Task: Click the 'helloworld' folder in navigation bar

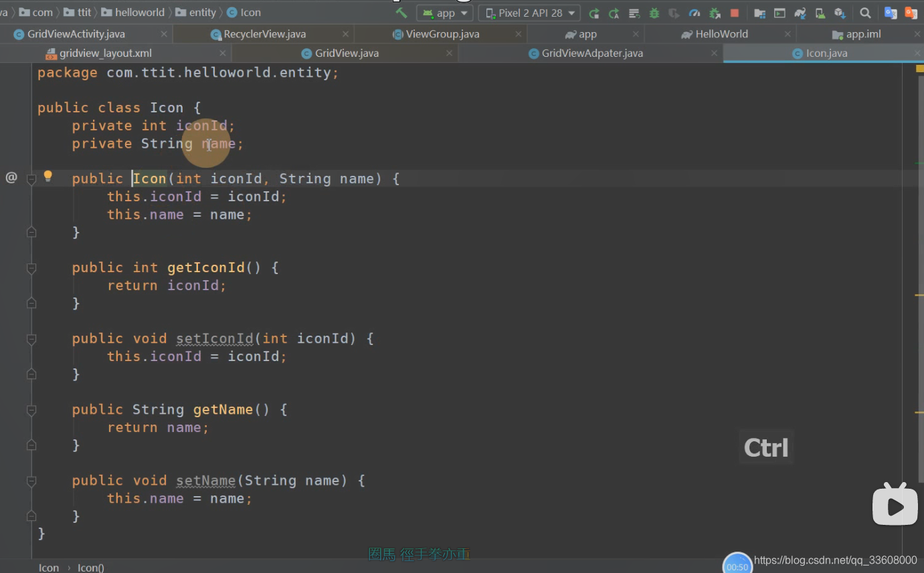Action: 133,13
